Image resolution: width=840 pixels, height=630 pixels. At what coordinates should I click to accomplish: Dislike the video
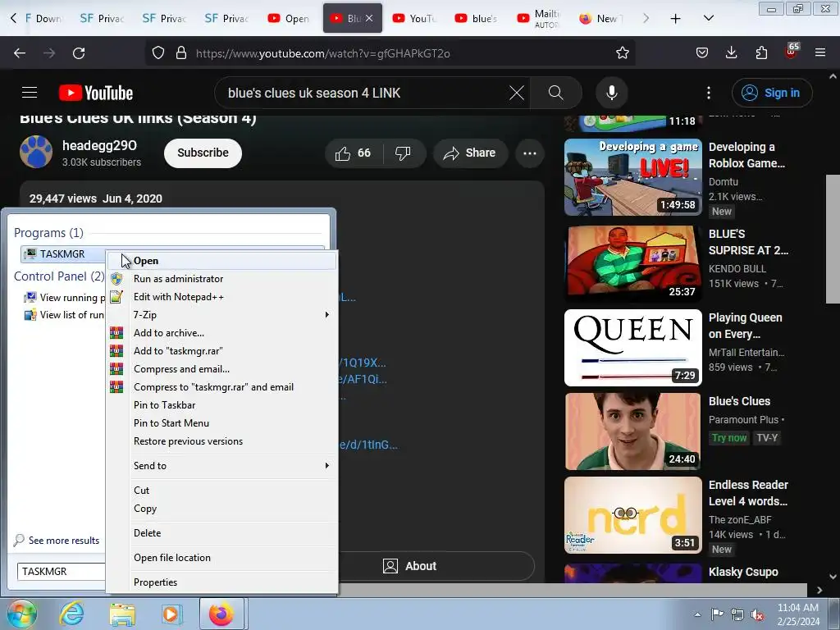tap(404, 153)
